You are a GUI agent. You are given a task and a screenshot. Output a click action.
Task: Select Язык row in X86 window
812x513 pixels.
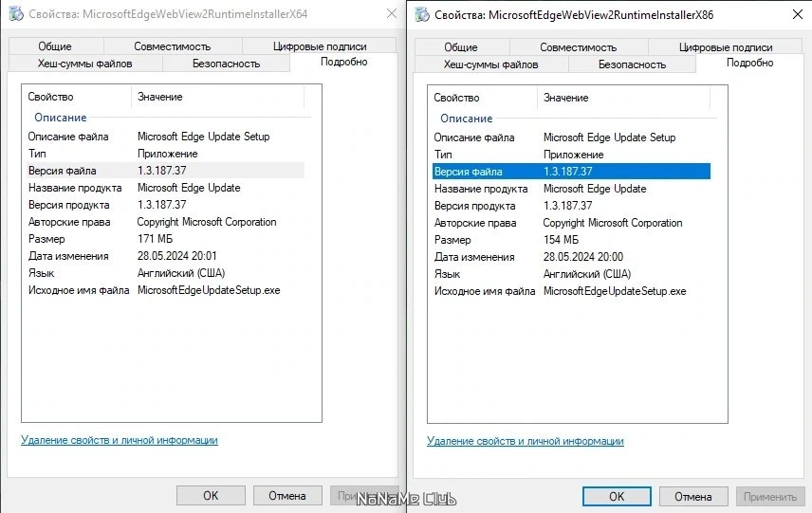click(x=571, y=274)
